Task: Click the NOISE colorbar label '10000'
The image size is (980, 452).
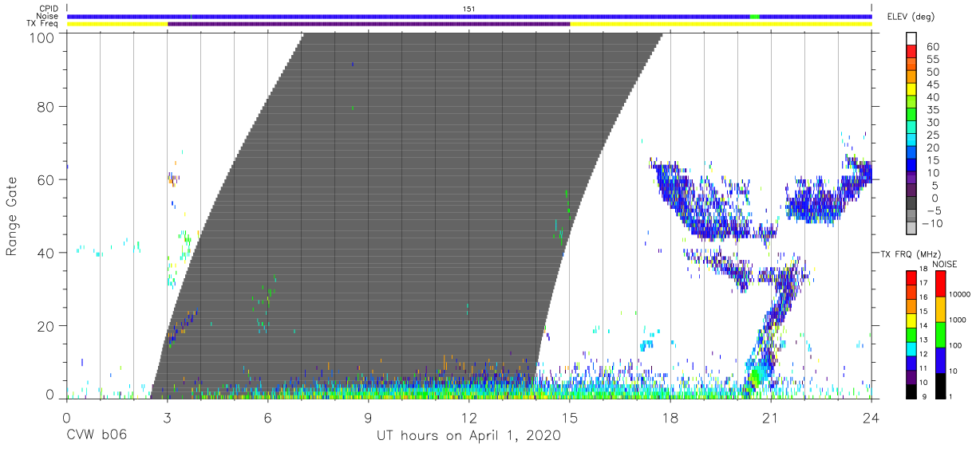Action: click(x=961, y=295)
